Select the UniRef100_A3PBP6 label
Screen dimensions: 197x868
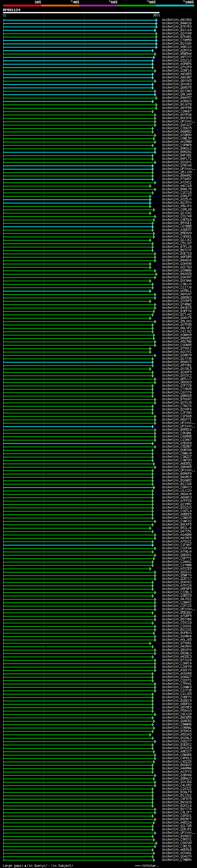(177, 64)
